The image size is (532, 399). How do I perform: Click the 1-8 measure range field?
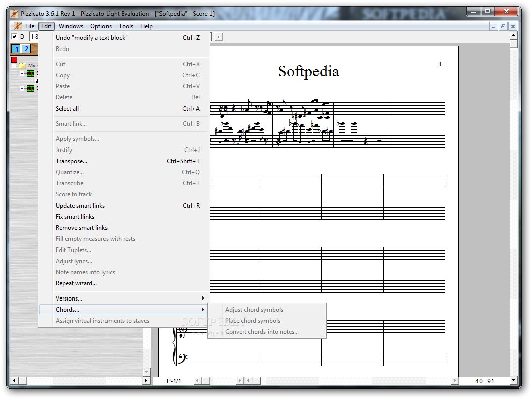pyautogui.click(x=34, y=37)
